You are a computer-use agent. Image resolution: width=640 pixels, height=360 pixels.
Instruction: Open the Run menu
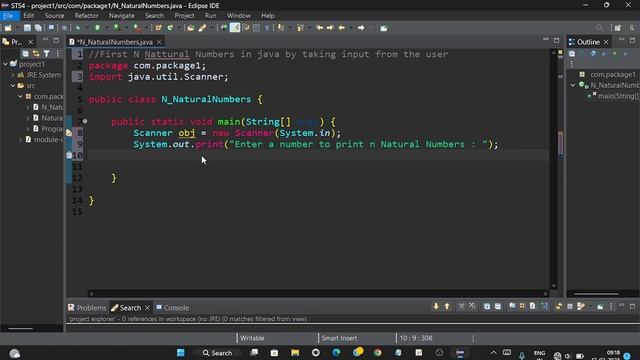[x=210, y=16]
